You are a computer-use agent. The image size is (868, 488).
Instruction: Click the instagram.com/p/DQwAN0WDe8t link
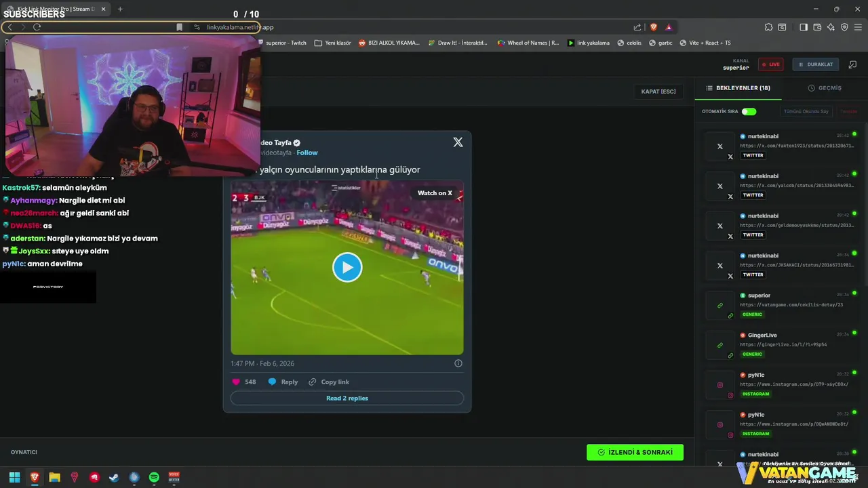click(794, 424)
